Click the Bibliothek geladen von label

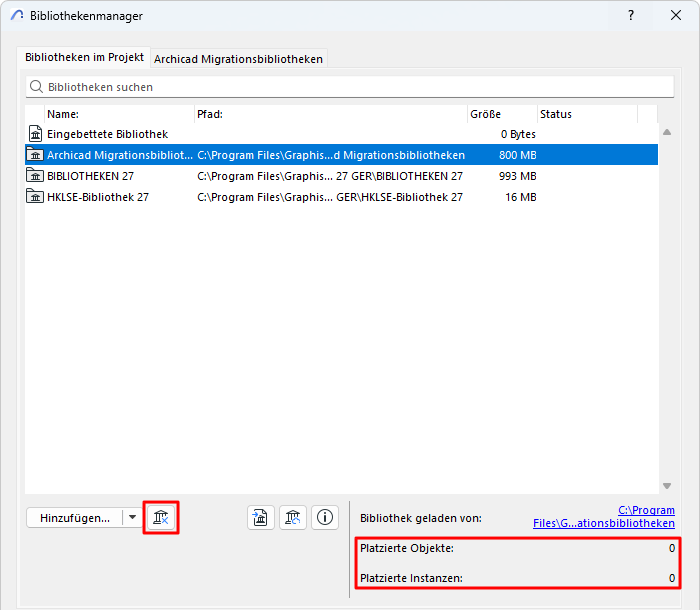coord(421,518)
